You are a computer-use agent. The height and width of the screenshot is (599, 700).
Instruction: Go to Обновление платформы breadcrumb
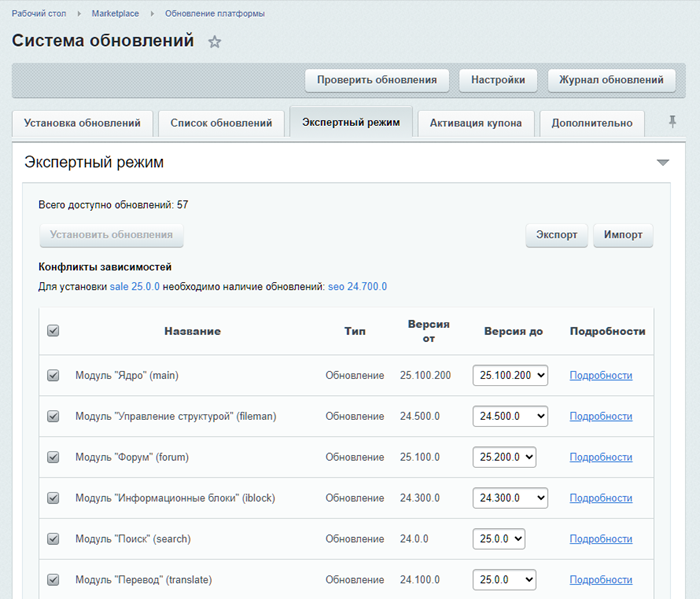(215, 13)
